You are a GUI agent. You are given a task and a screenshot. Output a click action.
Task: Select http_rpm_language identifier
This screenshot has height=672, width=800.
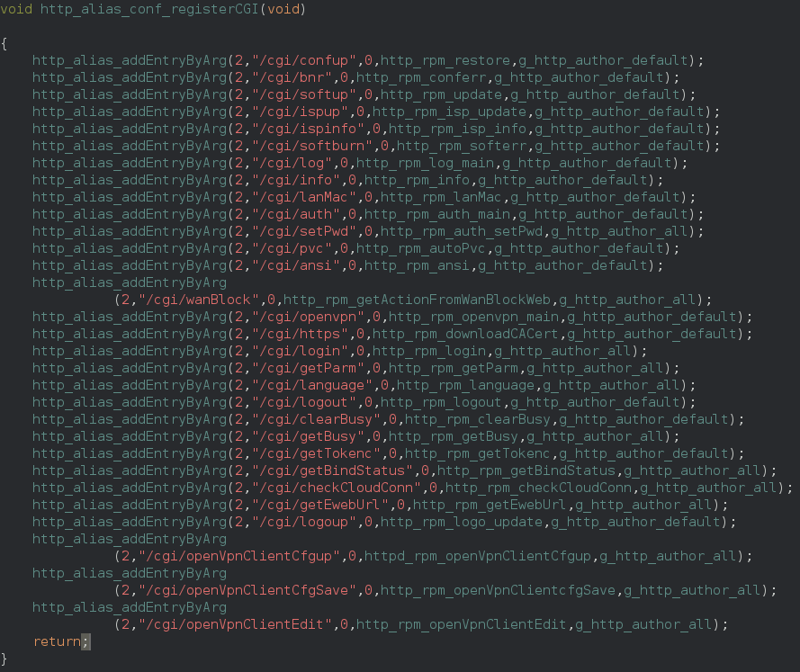pyautogui.click(x=466, y=385)
